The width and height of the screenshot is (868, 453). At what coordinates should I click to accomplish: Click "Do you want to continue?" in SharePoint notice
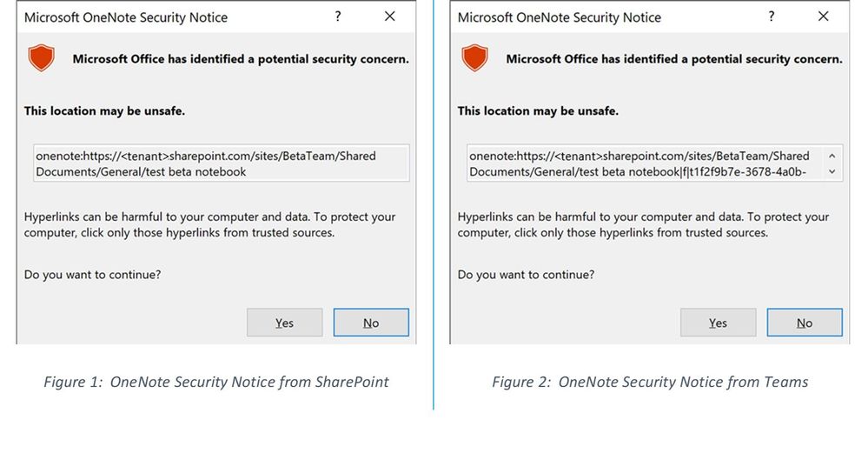tap(92, 274)
